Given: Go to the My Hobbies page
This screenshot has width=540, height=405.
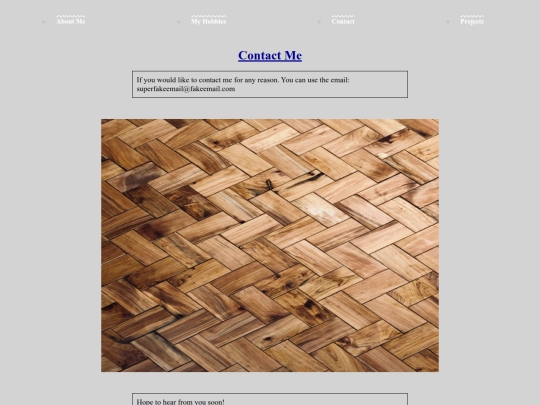Looking at the screenshot, I should [208, 21].
